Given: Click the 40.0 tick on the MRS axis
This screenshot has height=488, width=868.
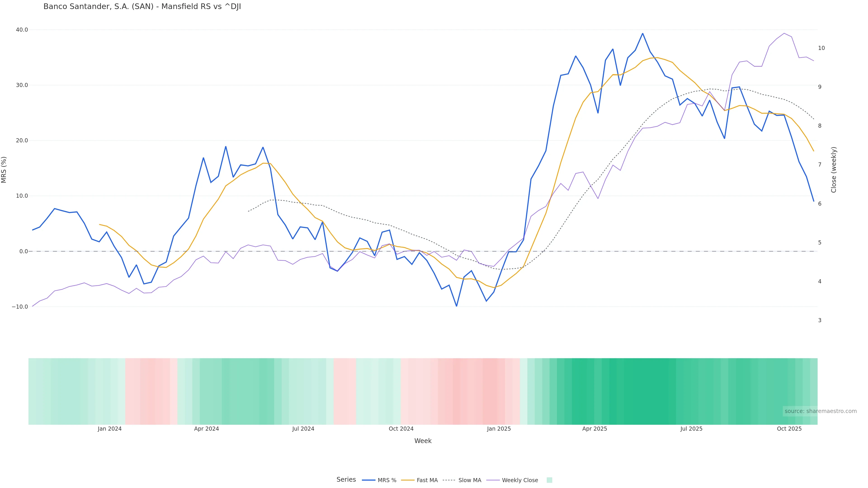Looking at the screenshot, I should [22, 30].
